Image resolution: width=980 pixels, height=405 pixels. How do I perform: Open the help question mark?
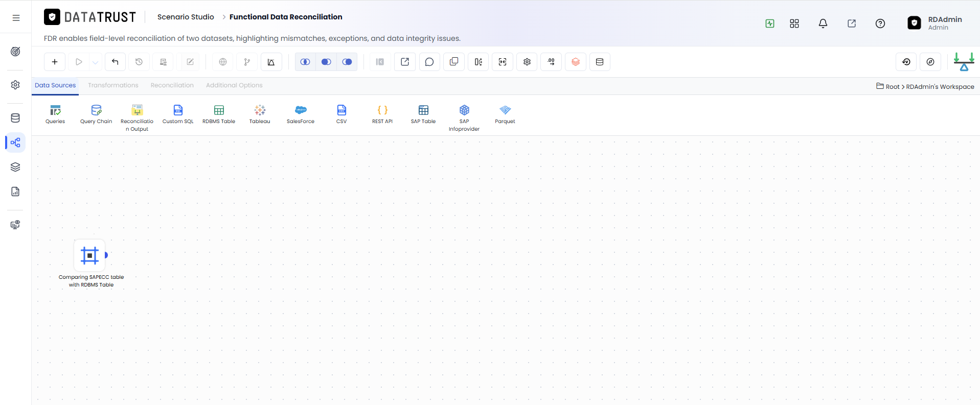[880, 23]
